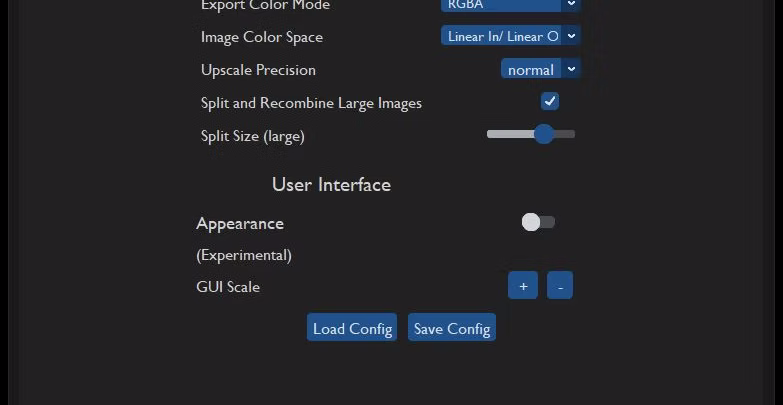
Task: Click the User Interface section heading
Action: (331, 185)
